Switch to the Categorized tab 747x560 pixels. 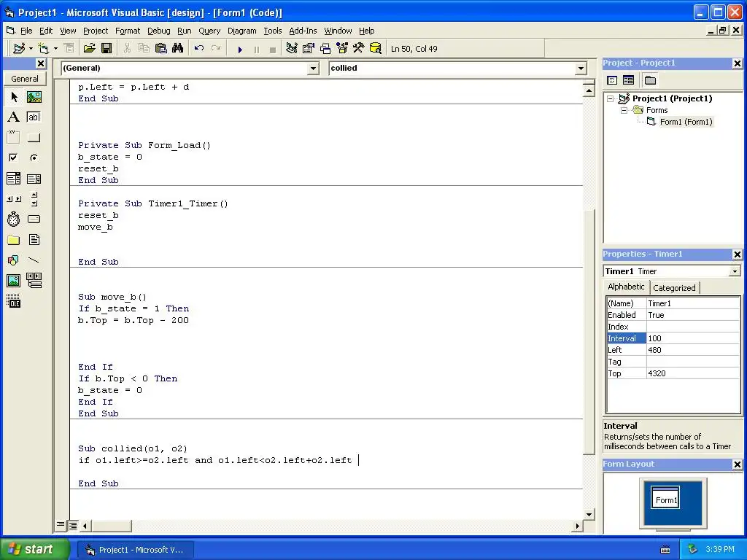coord(674,287)
